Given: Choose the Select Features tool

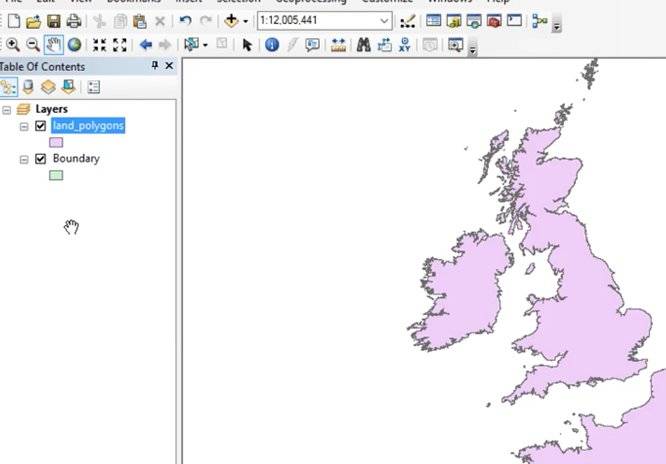Looking at the screenshot, I should pos(191,44).
